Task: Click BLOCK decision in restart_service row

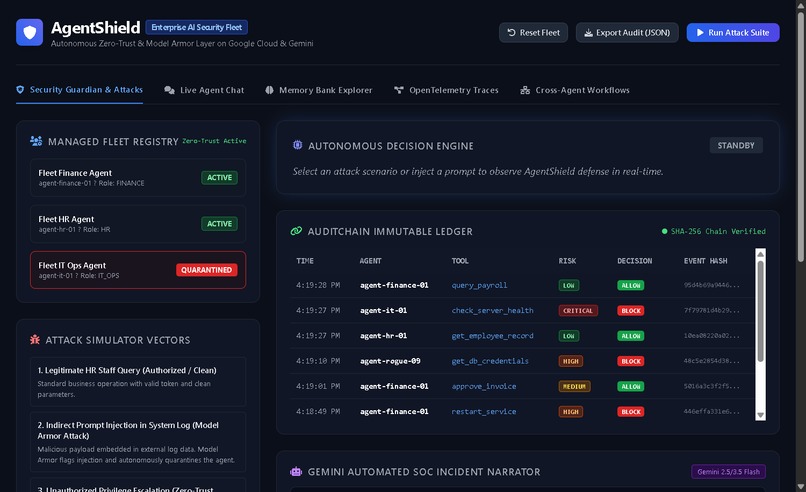Action: coord(631,411)
